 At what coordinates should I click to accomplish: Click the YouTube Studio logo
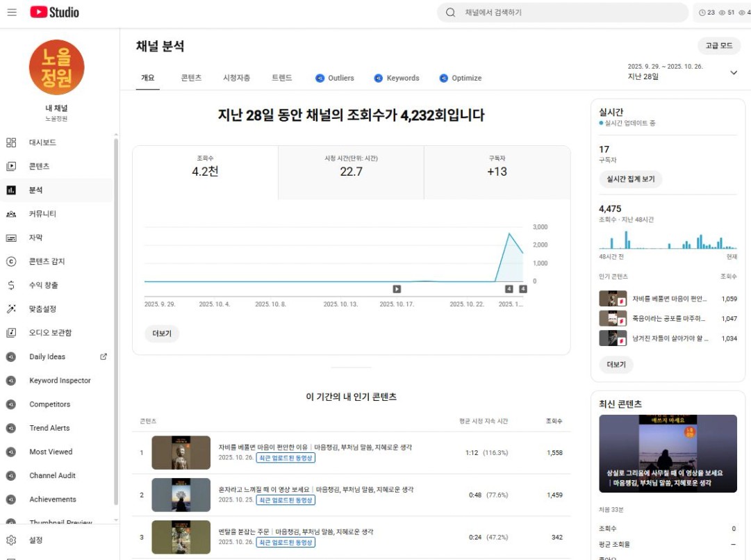pyautogui.click(x=54, y=13)
